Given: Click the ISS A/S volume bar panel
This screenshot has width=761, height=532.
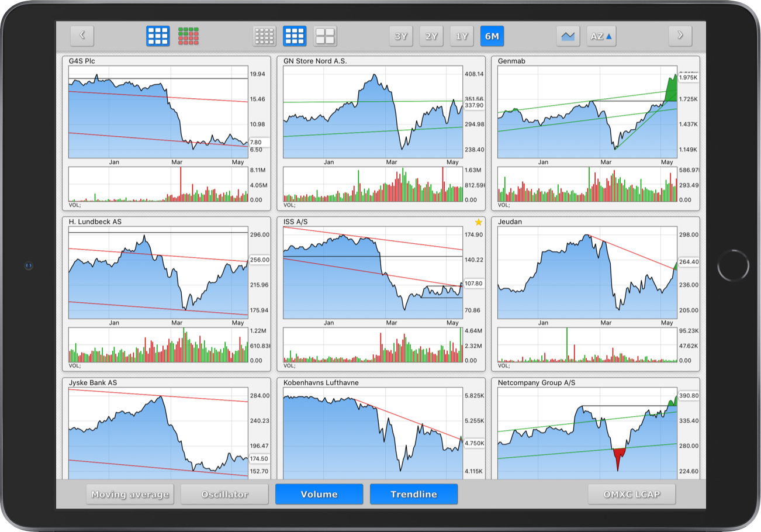Looking at the screenshot, I should pos(373,345).
